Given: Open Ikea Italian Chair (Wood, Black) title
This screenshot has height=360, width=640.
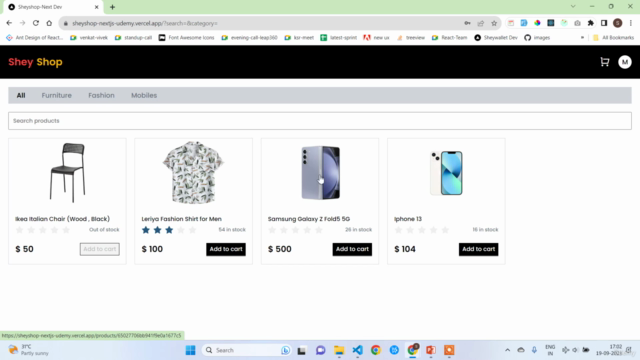Looking at the screenshot, I should coord(62,219).
